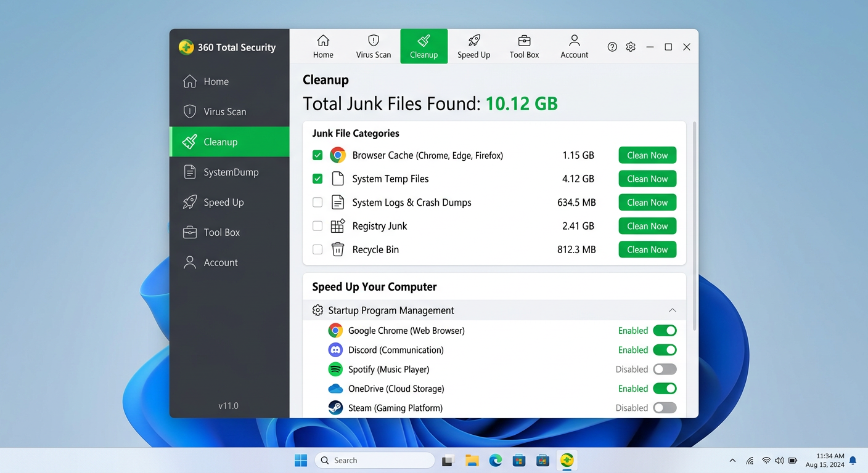The image size is (868, 473).
Task: Enable Spotify startup toggle
Action: 665,370
